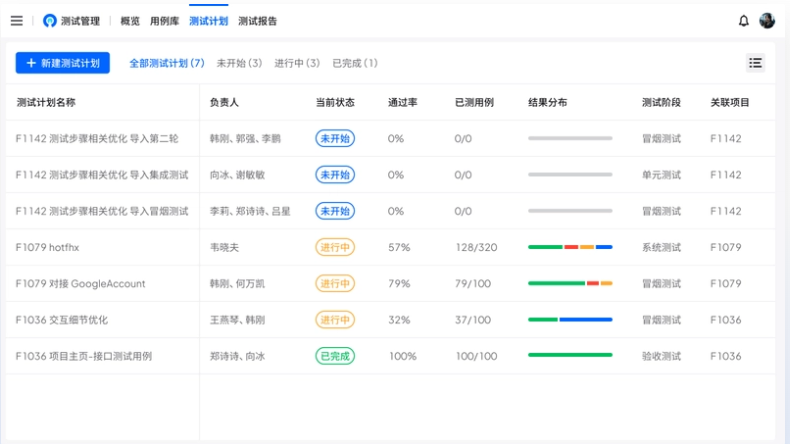The height and width of the screenshot is (444, 790).
Task: Click the 未开始 status badge of first row
Action: [335, 139]
